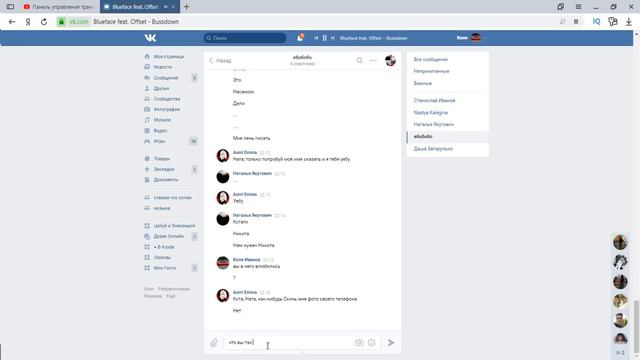Click the bottom friend avatar in the quick chat bar
This screenshot has height=360, width=640.
620,339
